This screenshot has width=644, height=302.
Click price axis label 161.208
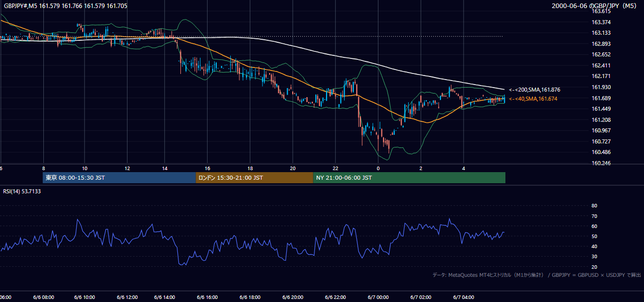[x=601, y=120]
